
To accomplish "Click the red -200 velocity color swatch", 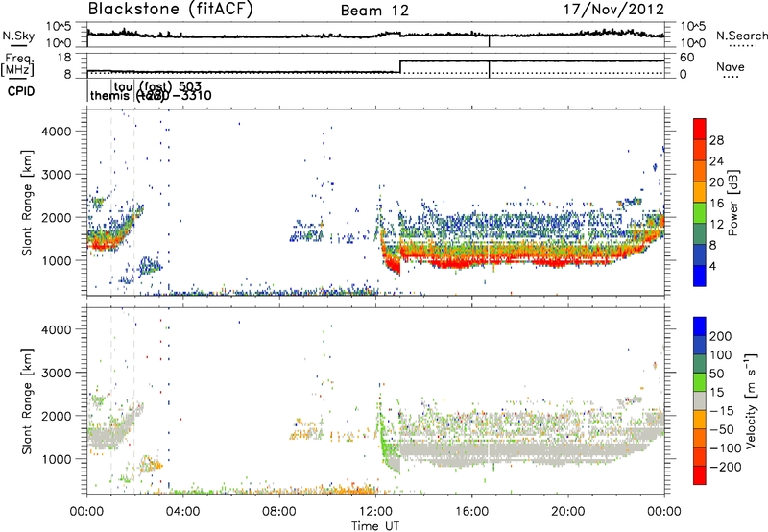I will (700, 475).
